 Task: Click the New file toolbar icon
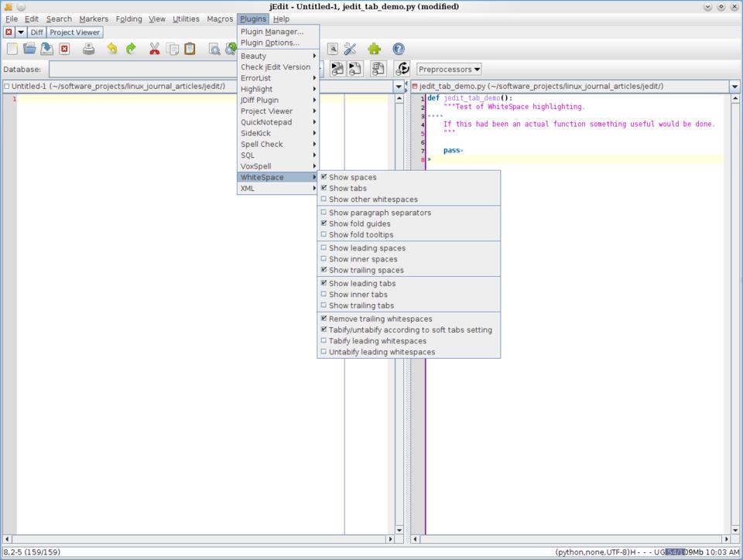click(12, 49)
